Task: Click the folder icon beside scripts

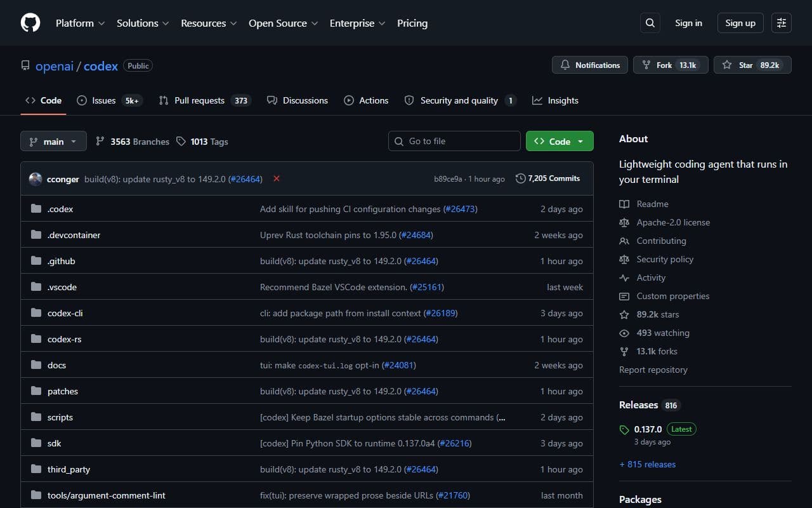Action: coord(36,417)
